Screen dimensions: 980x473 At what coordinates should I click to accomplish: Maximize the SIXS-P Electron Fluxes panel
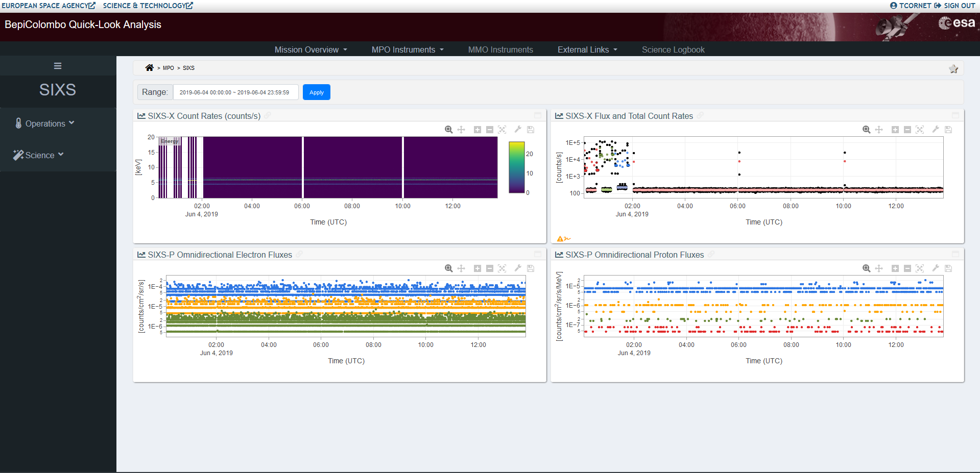[x=538, y=254]
